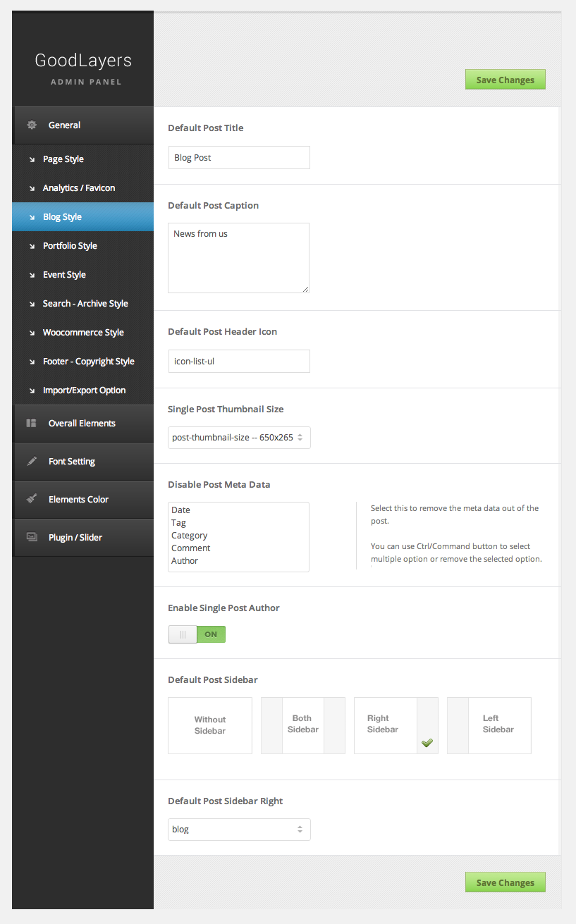Click the Overall Elements layout icon
The height and width of the screenshot is (924, 576).
(32, 424)
